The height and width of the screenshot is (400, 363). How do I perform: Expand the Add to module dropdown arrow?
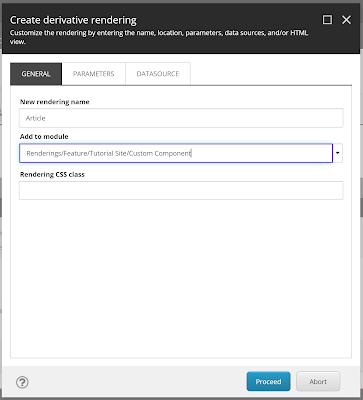click(338, 153)
